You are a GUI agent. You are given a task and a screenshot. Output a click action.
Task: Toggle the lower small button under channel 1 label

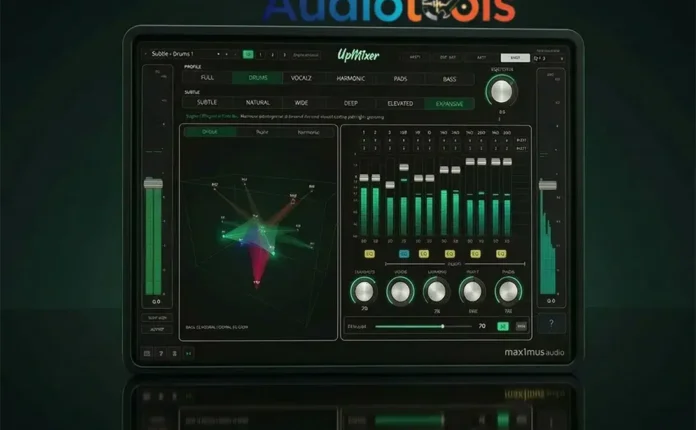coord(364,148)
